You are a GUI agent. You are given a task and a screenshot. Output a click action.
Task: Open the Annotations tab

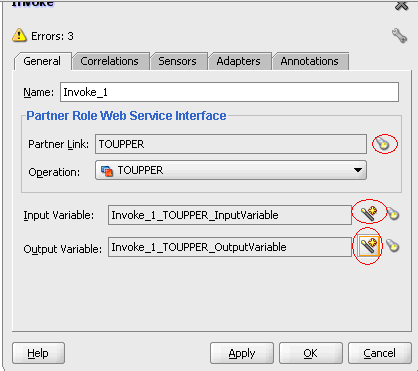309,61
